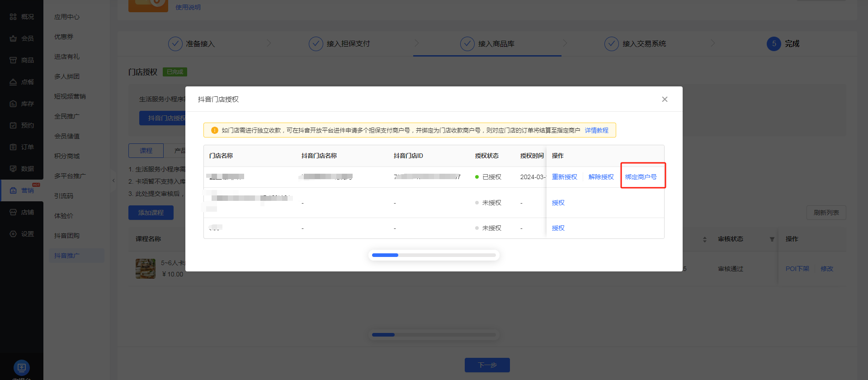Open the 详情教程 tutorial link
This screenshot has width=868, height=380.
click(x=596, y=130)
